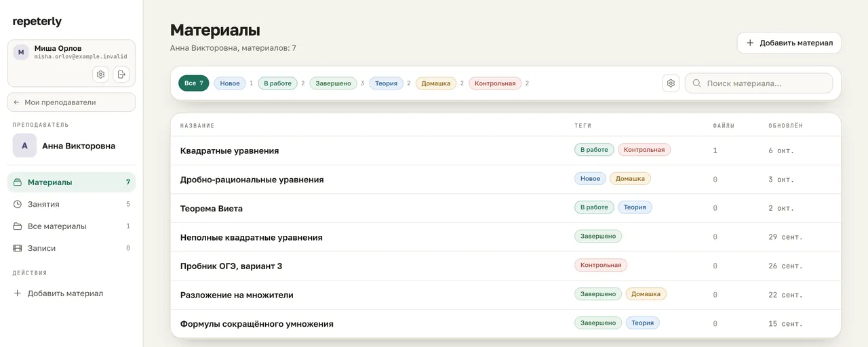Filter by Домашка tag chip in filter bar

click(435, 83)
